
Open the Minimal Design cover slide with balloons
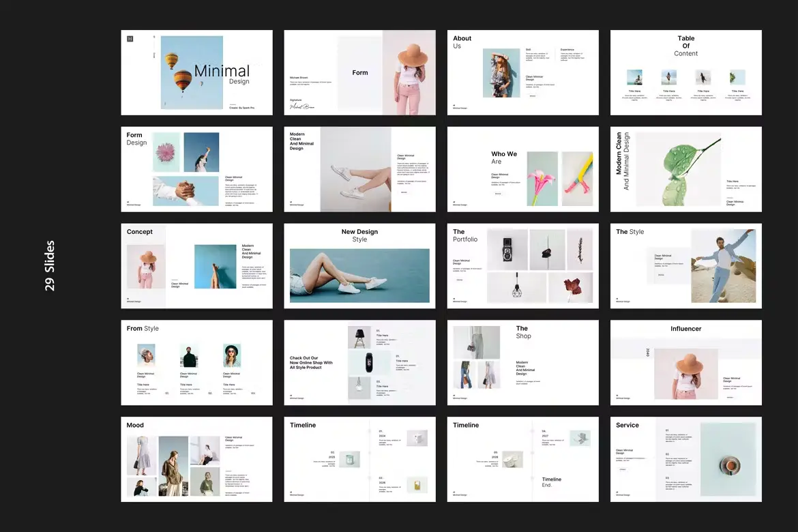[196, 72]
